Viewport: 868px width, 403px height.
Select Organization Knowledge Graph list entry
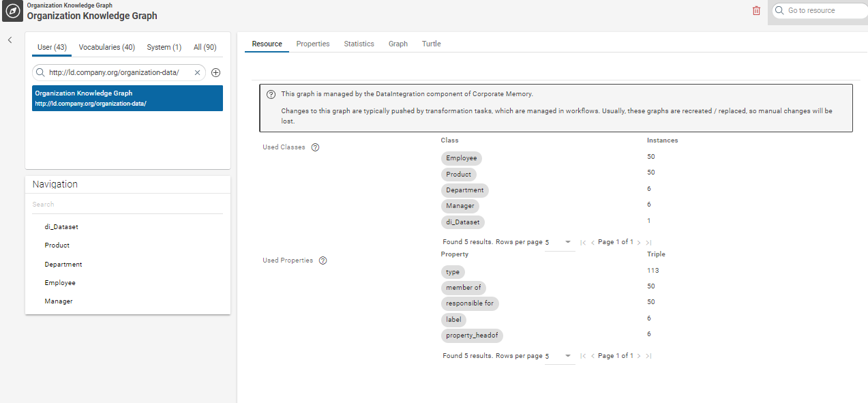[x=128, y=98]
